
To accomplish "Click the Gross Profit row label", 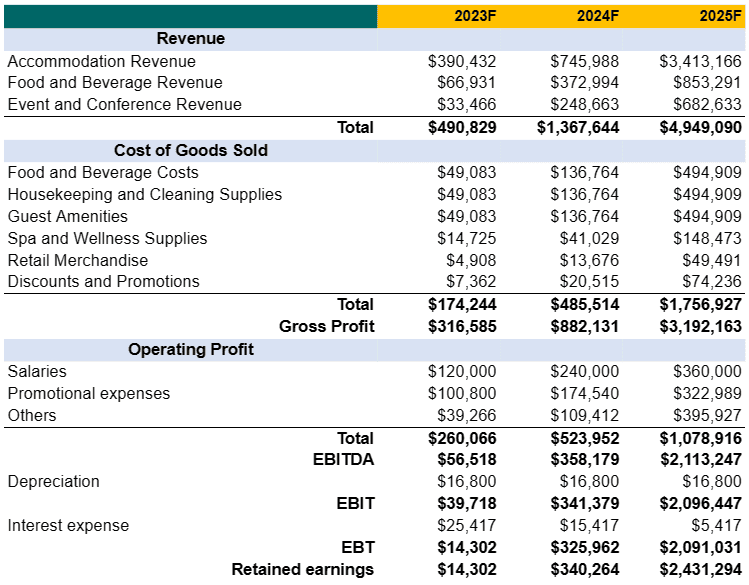I will click(x=327, y=326).
